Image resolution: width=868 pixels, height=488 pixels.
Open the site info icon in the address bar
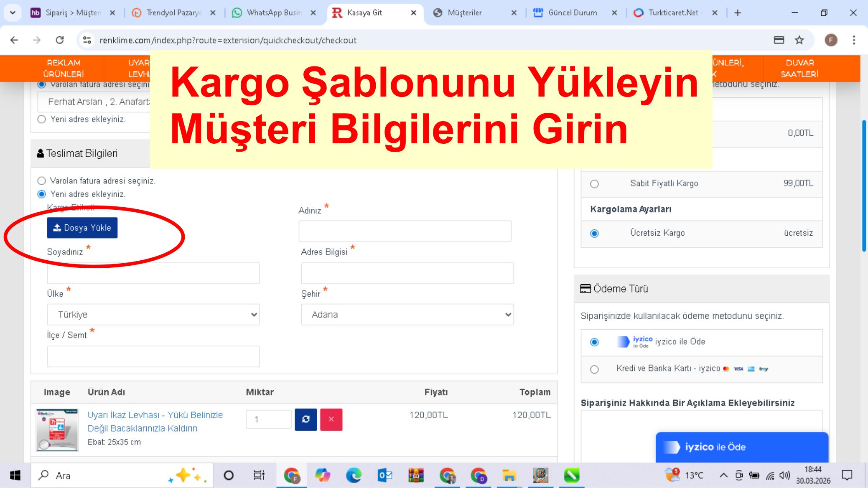[87, 40]
